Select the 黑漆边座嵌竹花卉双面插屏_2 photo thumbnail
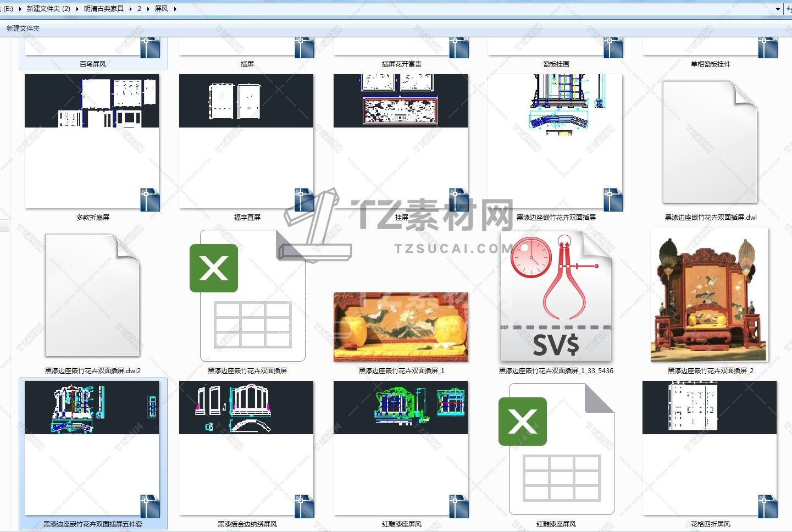 [x=710, y=295]
